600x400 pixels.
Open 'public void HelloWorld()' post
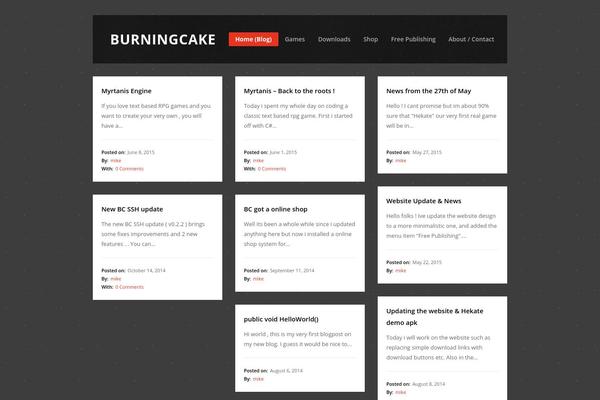coord(281,319)
